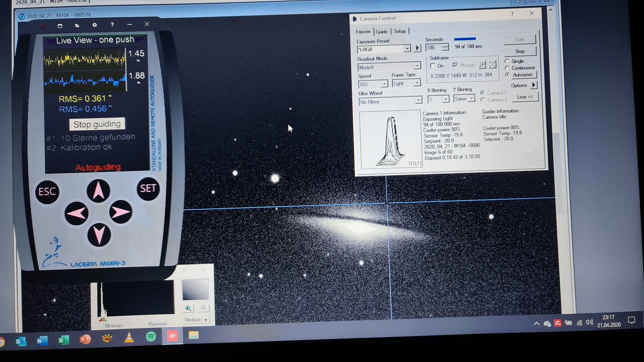The image size is (644, 362).
Task: Click the play arrow next to Exposure Preset
Action: [417, 48]
